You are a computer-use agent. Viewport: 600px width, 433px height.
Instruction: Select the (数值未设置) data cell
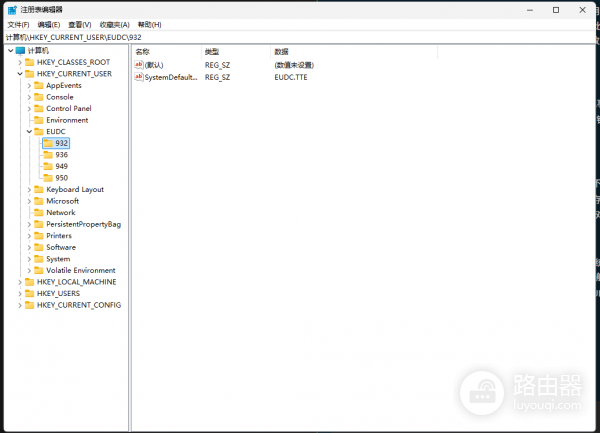[294, 65]
